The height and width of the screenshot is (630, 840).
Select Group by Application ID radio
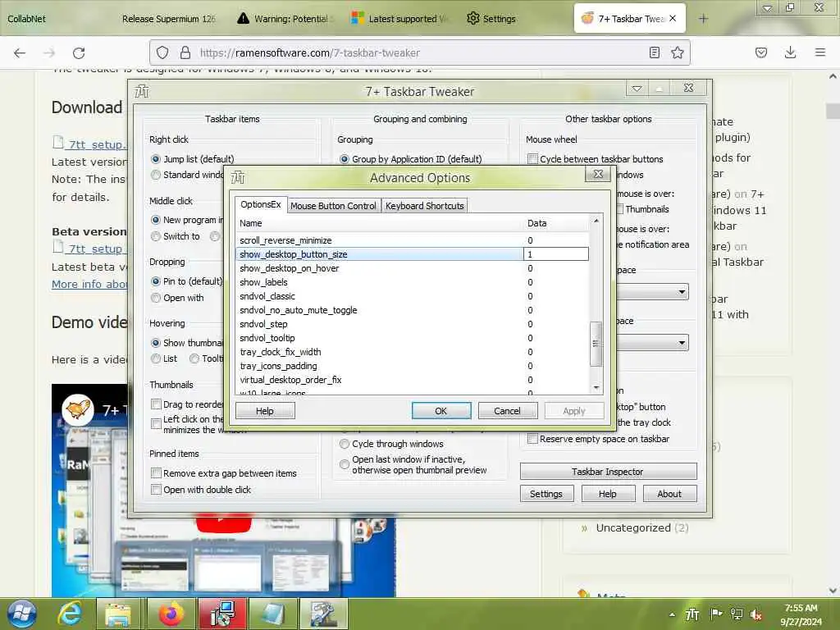tap(345, 159)
